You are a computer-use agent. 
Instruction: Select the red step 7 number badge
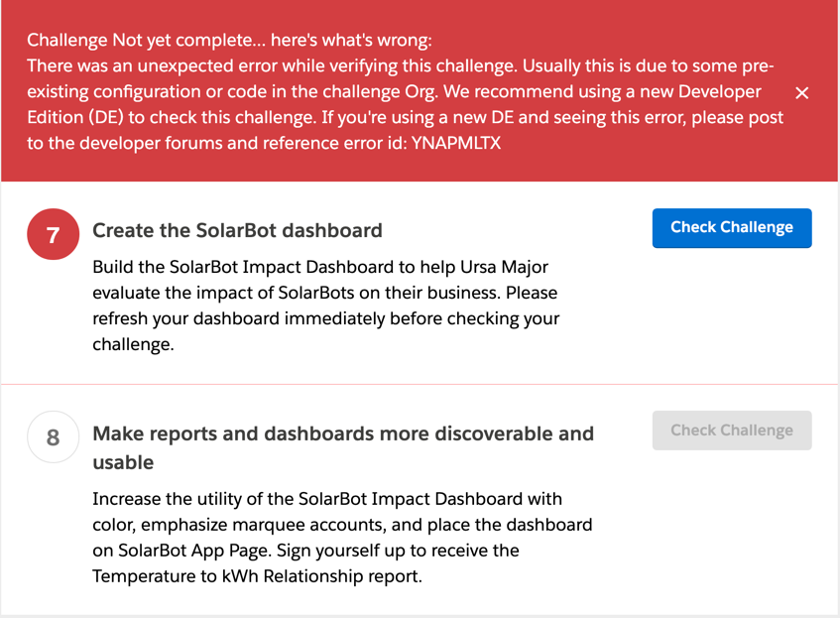[x=54, y=235]
